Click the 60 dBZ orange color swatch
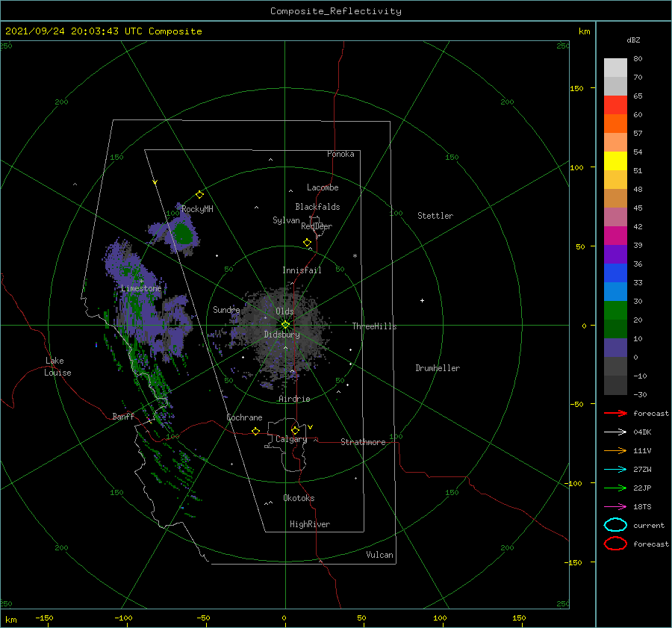Viewport: 672px width, 628px height. [x=615, y=123]
